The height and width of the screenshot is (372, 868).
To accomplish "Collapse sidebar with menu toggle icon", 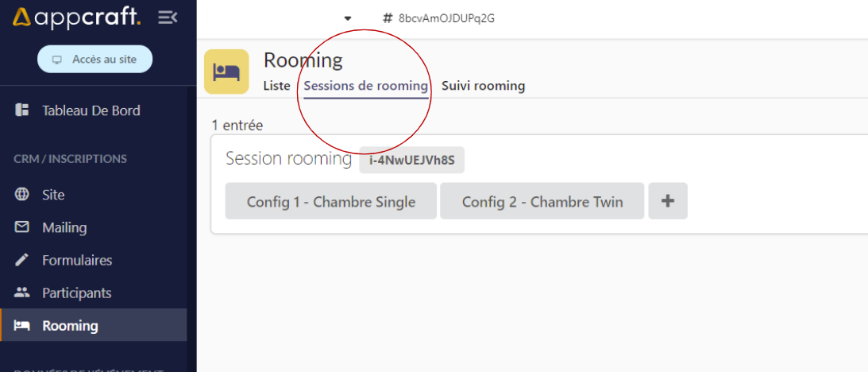I will [168, 17].
